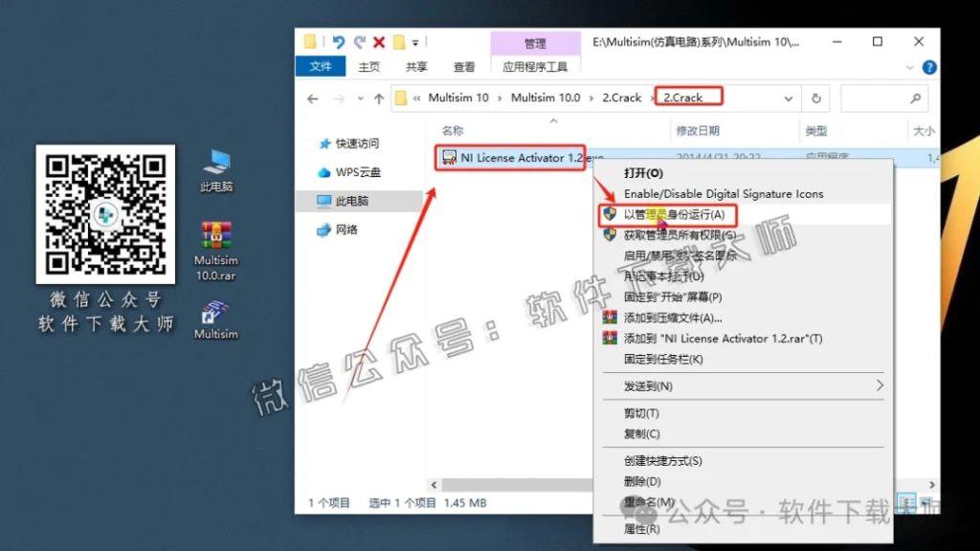980x551 pixels.
Task: Switch to the 查看 ribbon tab
Action: click(462, 66)
